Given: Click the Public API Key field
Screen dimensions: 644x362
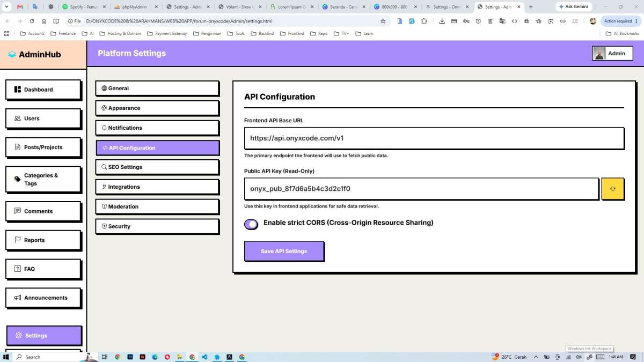Looking at the screenshot, I should [x=421, y=189].
